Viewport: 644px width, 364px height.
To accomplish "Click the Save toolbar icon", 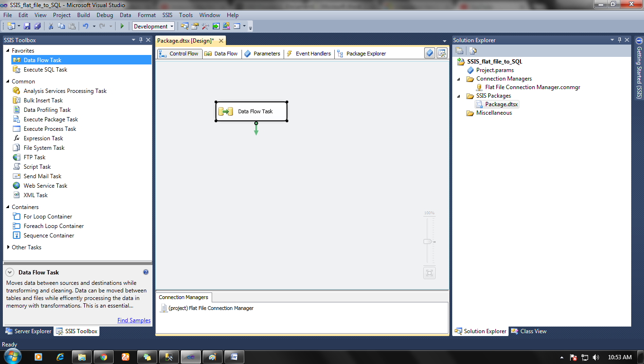I will coord(27,26).
